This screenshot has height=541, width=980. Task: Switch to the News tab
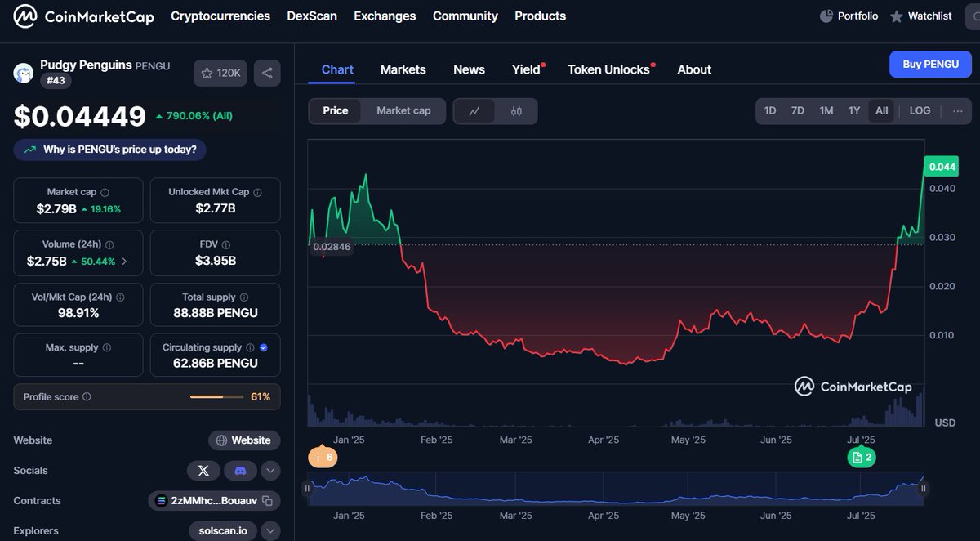470,69
